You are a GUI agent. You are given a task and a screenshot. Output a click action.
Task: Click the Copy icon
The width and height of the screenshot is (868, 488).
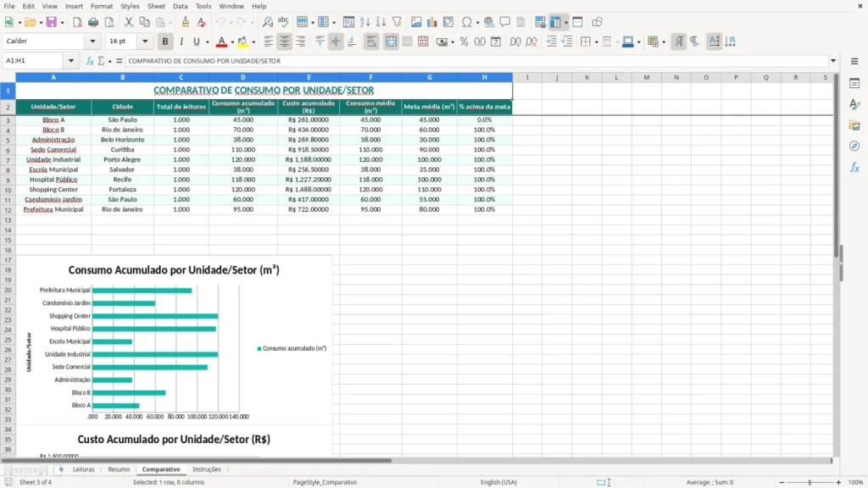pos(144,22)
